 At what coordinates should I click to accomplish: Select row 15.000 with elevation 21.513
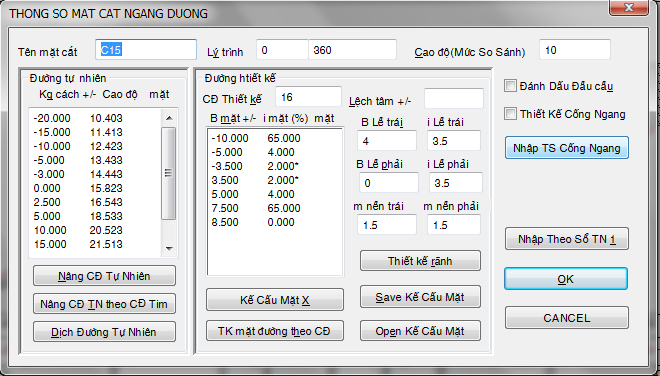click(x=95, y=244)
